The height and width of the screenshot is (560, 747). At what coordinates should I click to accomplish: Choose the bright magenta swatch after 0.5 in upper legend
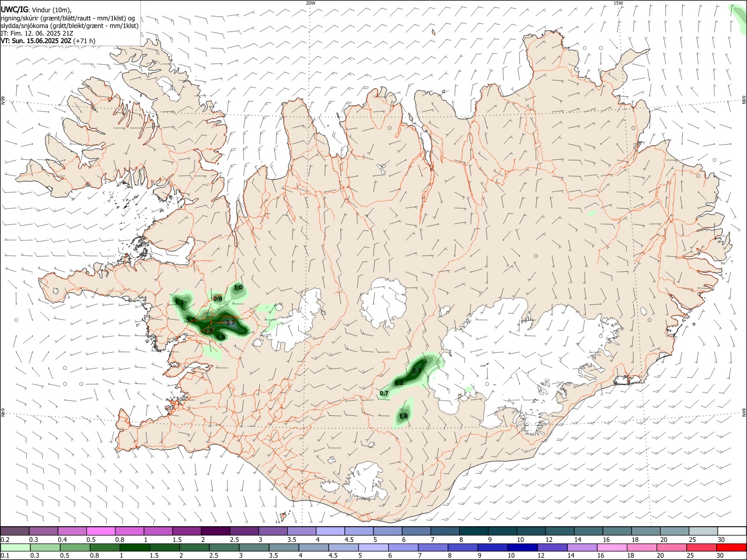(101, 531)
